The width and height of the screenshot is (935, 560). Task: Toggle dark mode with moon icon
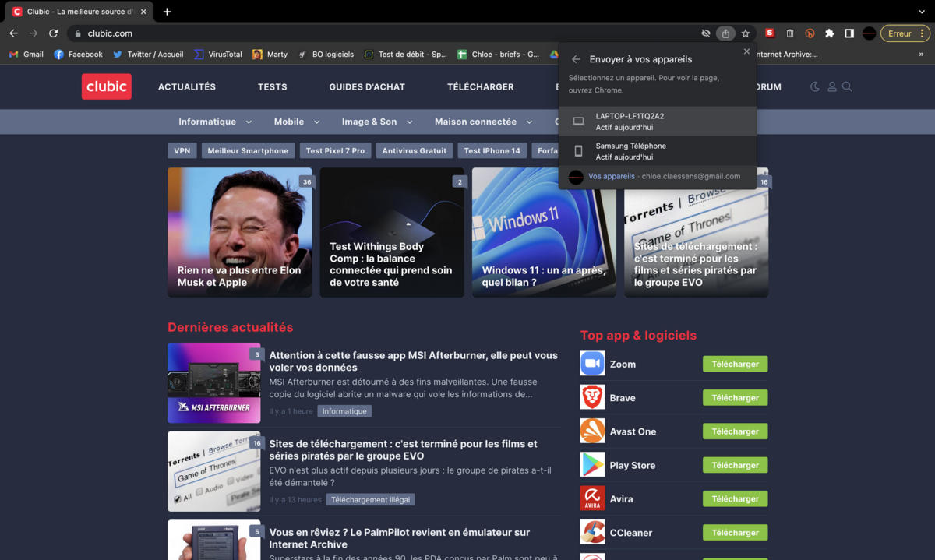(x=815, y=86)
